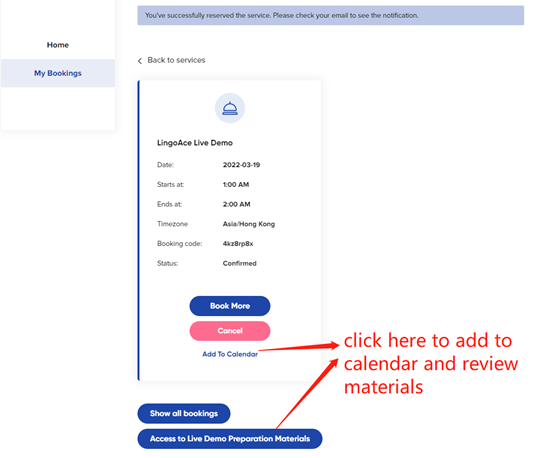Open Access to Live Demo Preparation Materials

click(x=230, y=439)
